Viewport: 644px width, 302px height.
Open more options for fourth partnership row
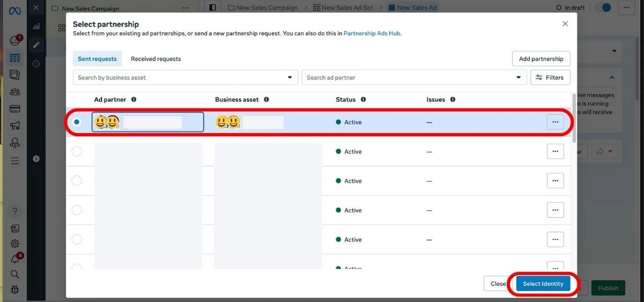[x=555, y=210]
